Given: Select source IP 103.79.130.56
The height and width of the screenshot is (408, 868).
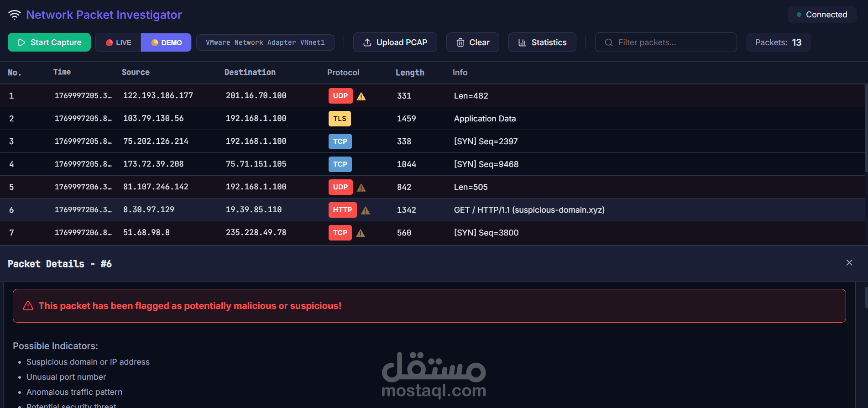Looking at the screenshot, I should [153, 119].
